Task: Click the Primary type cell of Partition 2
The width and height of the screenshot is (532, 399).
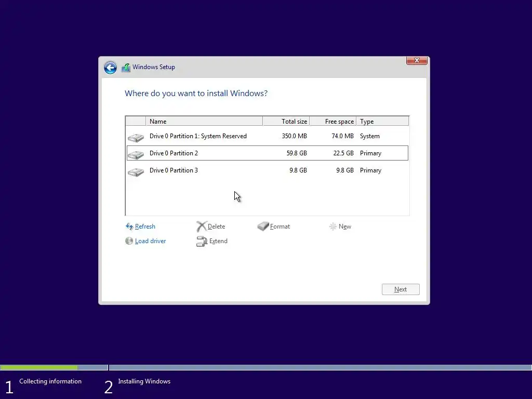Action: [x=370, y=153]
